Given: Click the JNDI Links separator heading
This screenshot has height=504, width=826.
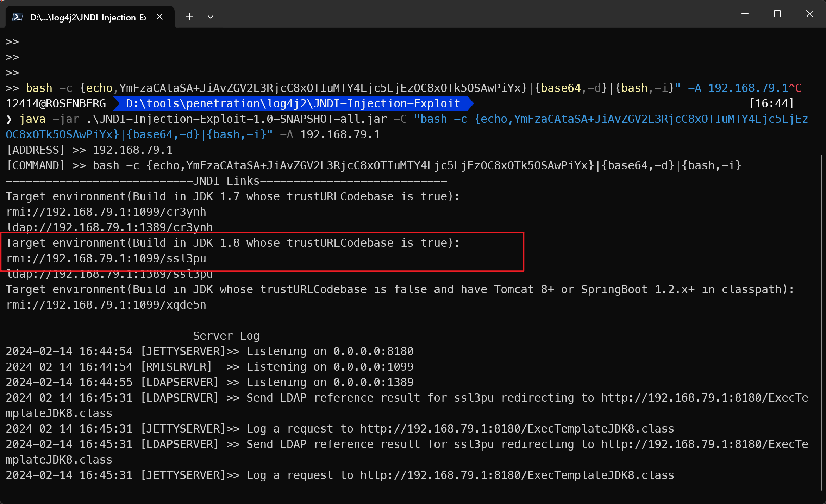Looking at the screenshot, I should pos(226,181).
